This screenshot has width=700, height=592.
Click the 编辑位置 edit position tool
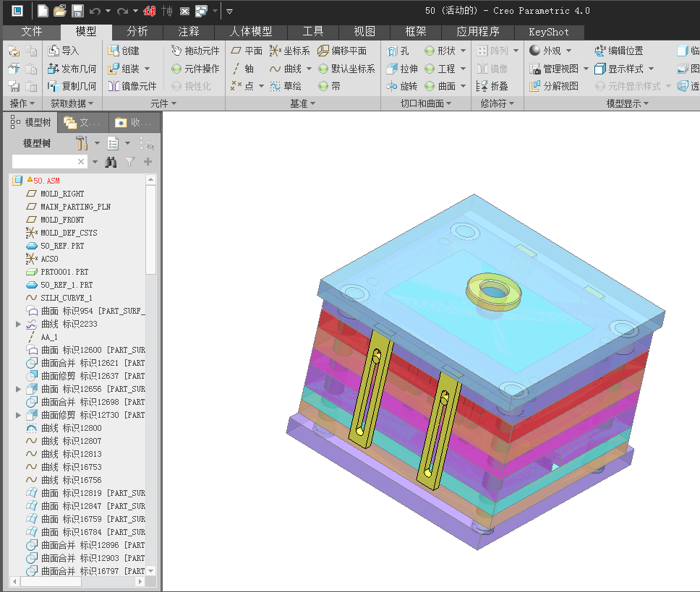tap(619, 51)
